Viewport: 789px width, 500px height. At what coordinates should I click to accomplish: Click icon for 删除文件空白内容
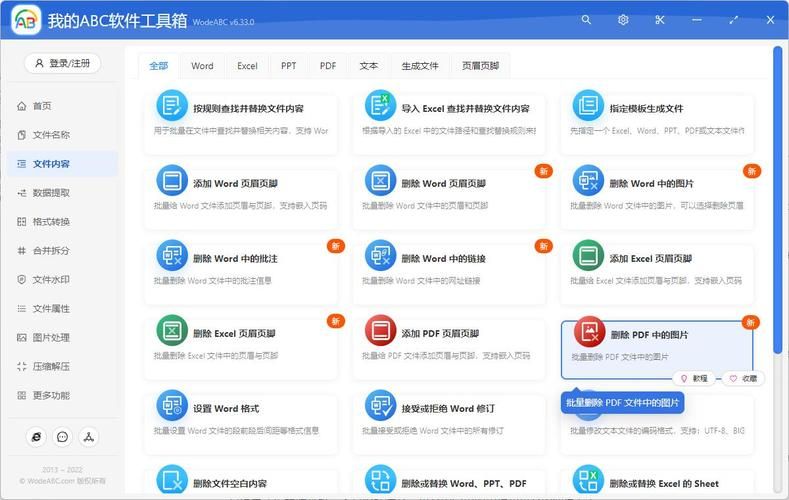point(172,480)
